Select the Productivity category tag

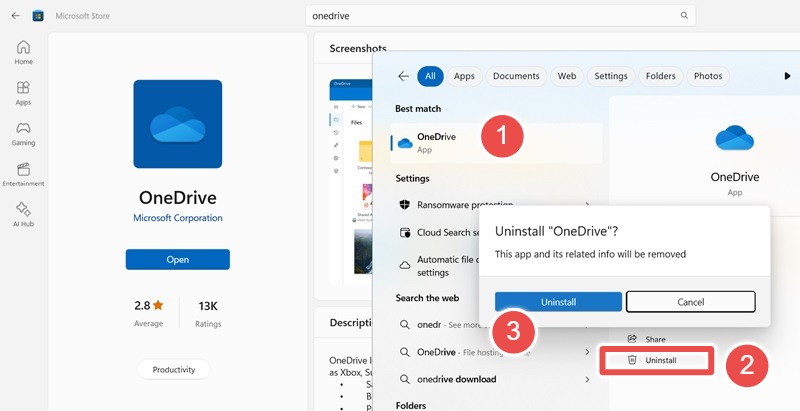click(x=174, y=370)
